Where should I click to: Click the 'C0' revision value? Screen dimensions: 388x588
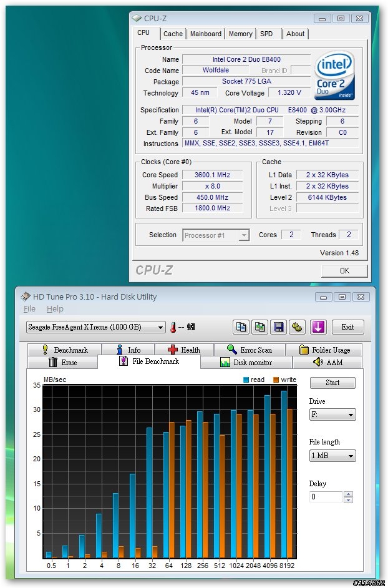pyautogui.click(x=342, y=132)
